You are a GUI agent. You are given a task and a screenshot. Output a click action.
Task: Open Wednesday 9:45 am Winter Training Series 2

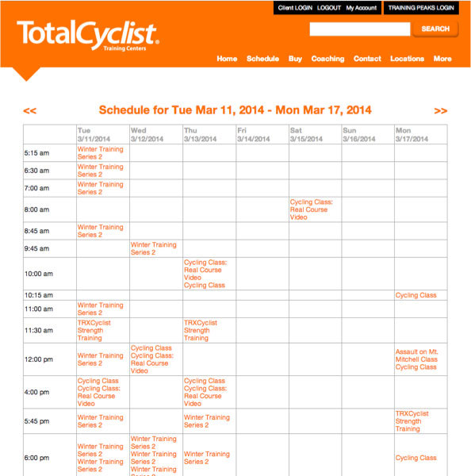point(153,248)
